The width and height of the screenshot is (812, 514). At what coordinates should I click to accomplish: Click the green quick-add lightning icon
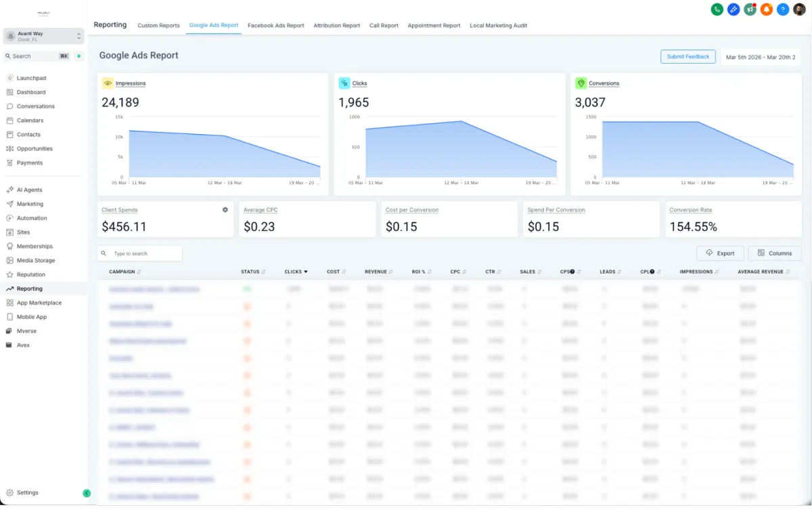[x=79, y=56]
